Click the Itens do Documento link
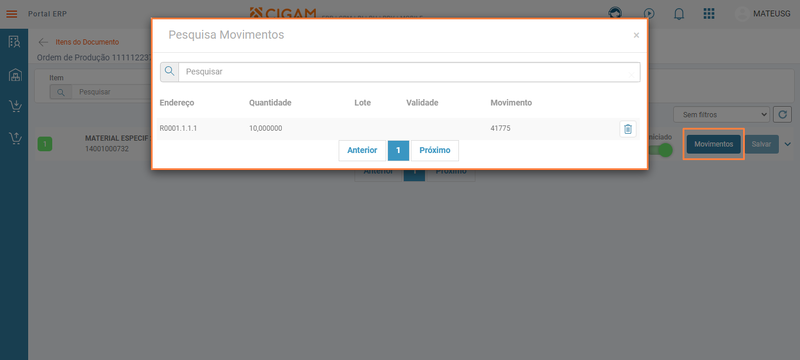Image resolution: width=800 pixels, height=360 pixels. tap(87, 42)
